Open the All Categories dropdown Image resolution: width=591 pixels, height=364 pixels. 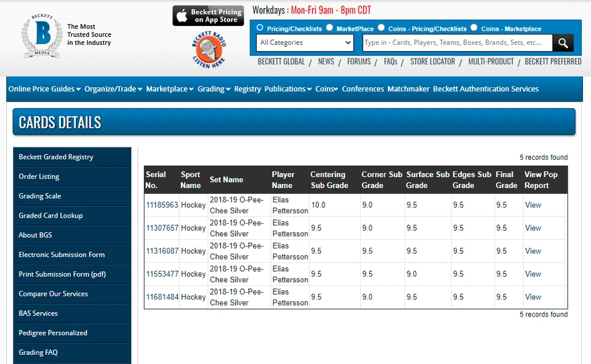coord(305,42)
